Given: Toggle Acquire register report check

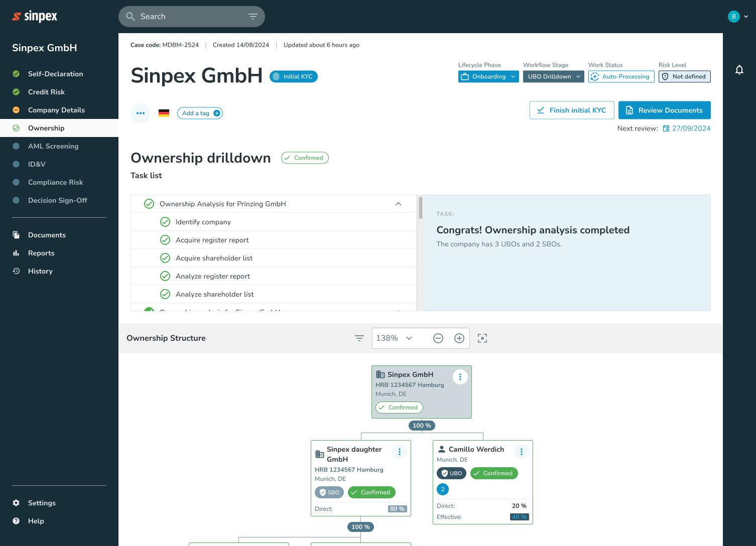Looking at the screenshot, I should pyautogui.click(x=165, y=240).
